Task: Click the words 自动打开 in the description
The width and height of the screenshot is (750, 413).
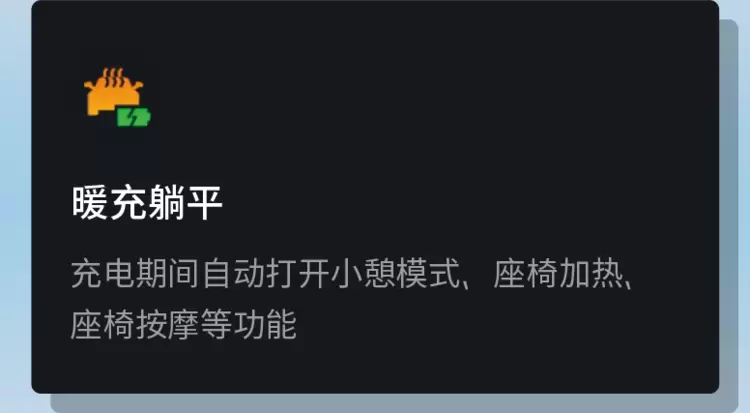Action: point(265,274)
